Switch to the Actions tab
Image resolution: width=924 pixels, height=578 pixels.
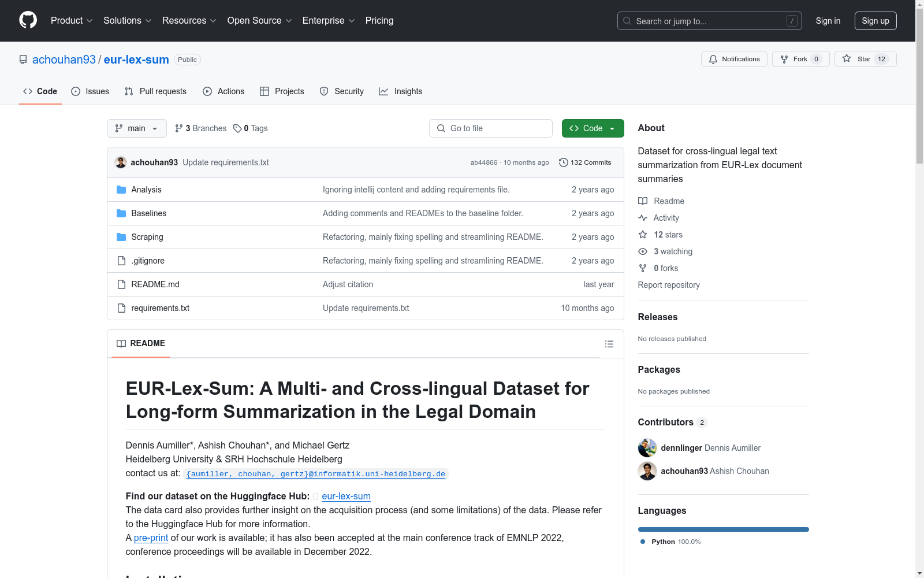(x=223, y=91)
